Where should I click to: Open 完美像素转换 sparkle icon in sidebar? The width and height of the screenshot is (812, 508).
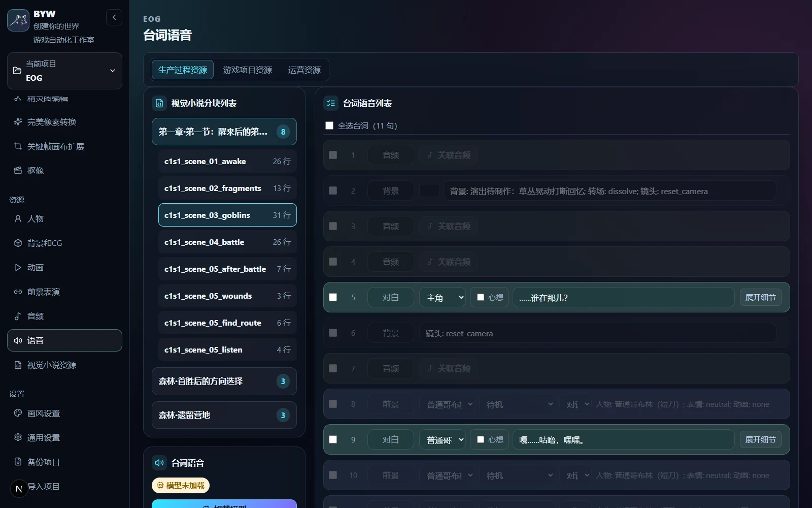click(x=18, y=122)
